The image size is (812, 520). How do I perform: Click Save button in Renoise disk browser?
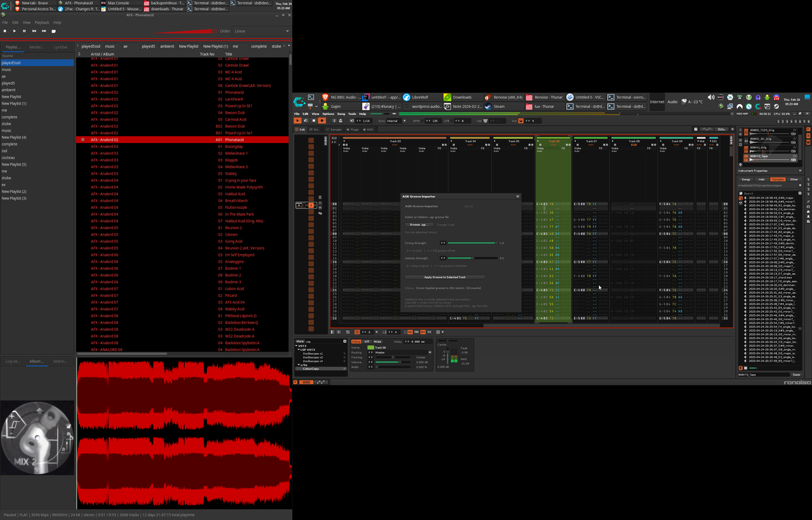pos(796,375)
